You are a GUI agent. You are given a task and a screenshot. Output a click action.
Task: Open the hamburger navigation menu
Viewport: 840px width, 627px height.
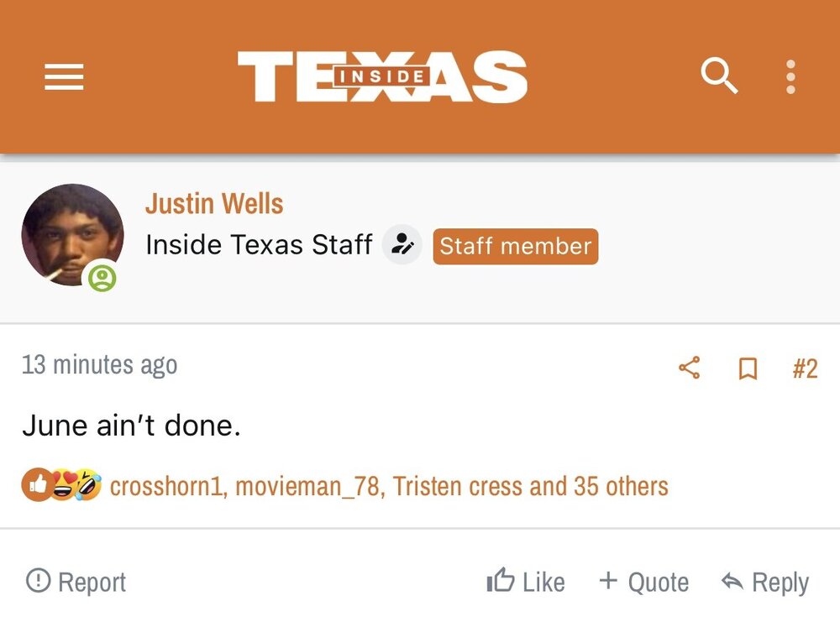64,78
